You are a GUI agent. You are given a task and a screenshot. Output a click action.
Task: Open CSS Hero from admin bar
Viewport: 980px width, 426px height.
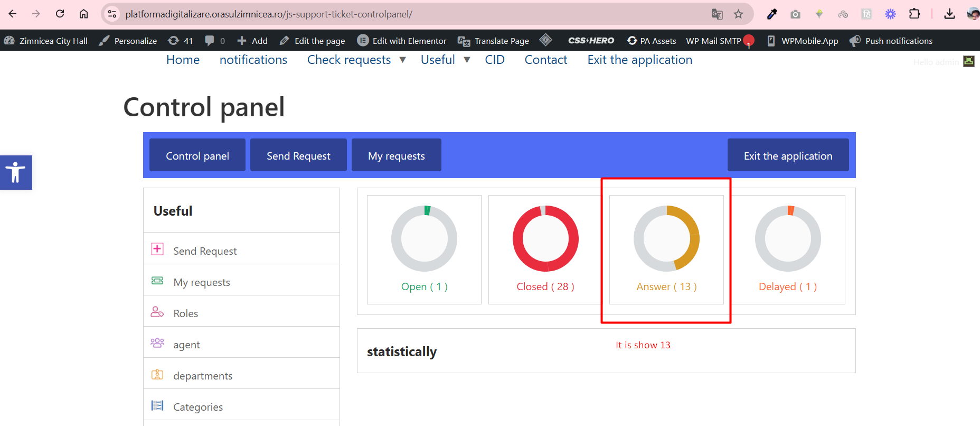click(x=591, y=41)
